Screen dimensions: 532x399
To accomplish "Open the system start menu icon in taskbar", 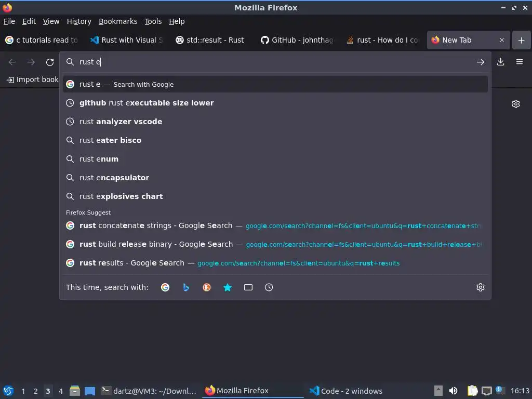I will [x=8, y=391].
